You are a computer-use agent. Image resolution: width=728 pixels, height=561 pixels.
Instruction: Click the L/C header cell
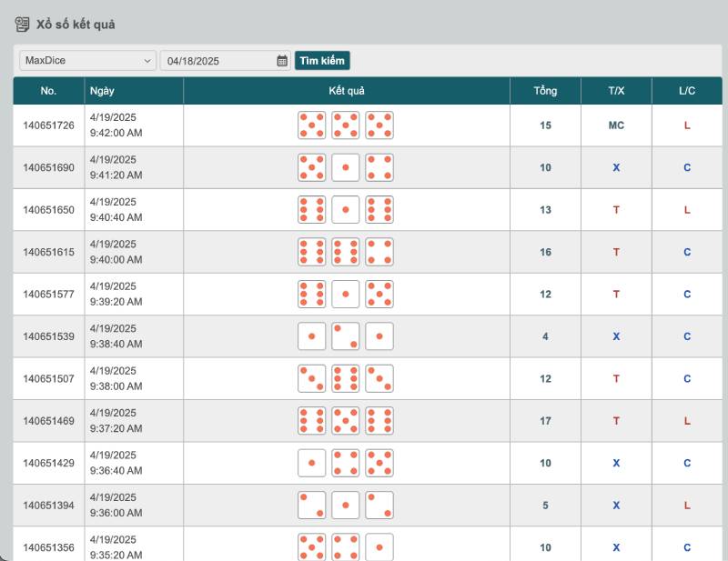click(687, 91)
